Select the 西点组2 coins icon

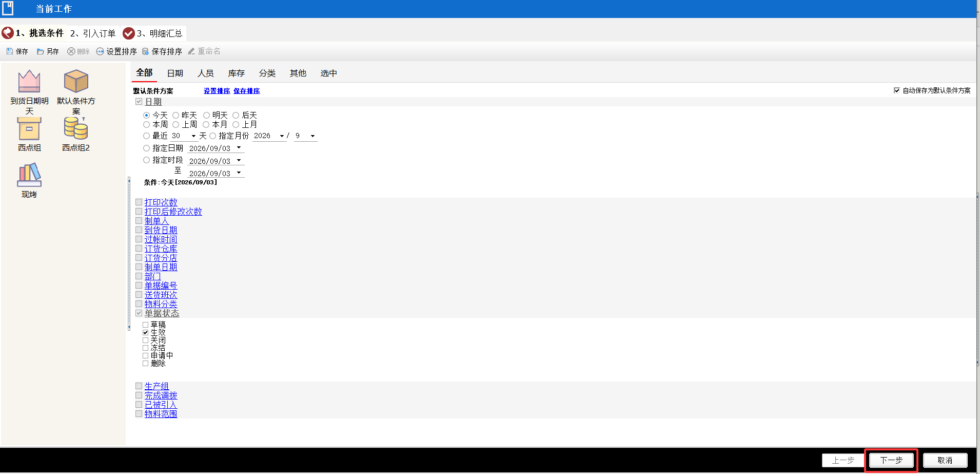click(x=76, y=128)
